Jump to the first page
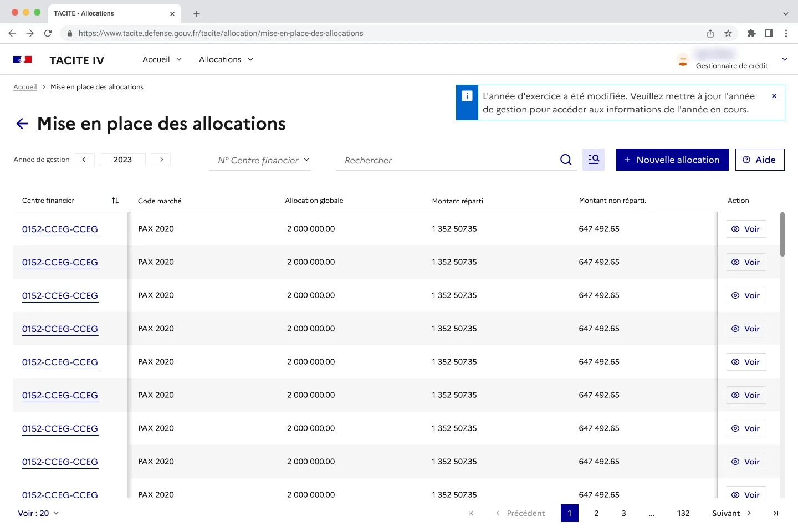798x532 pixels. [471, 513]
